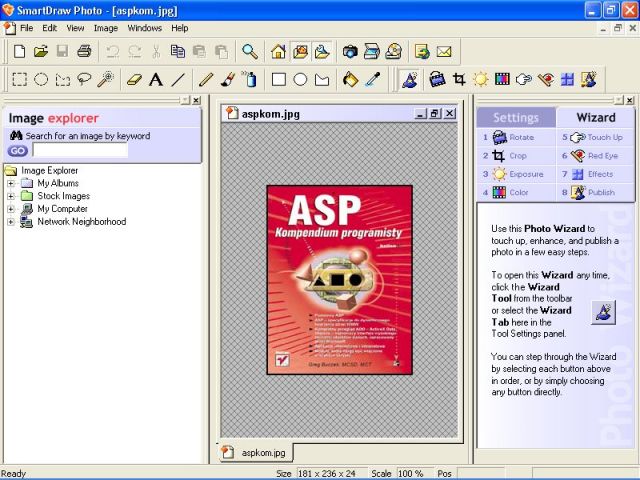Viewport: 640px width, 480px height.
Task: Click the Undo arrow icon
Action: pos(113,51)
